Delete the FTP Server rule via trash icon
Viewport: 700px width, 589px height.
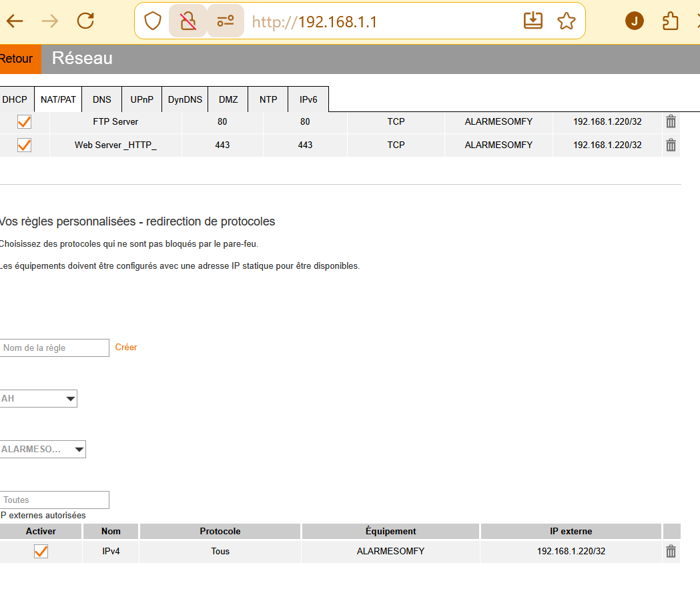(x=671, y=122)
